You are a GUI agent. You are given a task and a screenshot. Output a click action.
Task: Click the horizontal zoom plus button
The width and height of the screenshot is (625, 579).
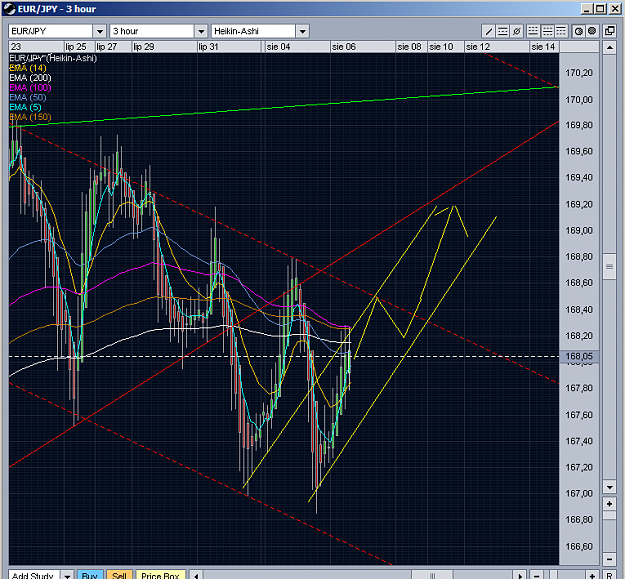coord(592,575)
